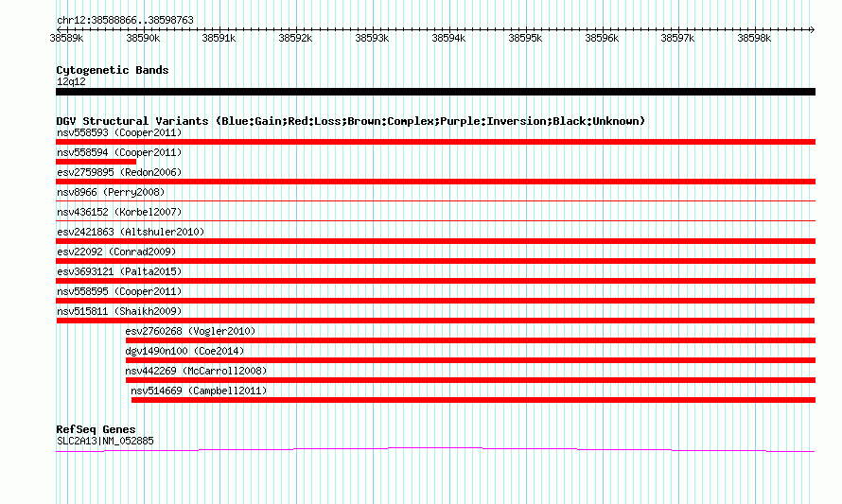Open the nsv442269 (McCarroll2008) variant label
The width and height of the screenshot is (842, 504).
click(x=196, y=371)
